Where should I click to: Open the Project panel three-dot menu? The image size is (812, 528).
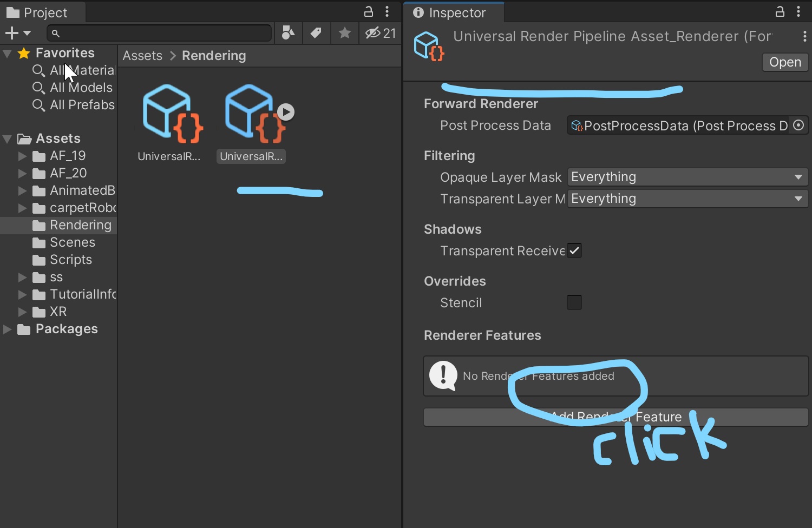[x=387, y=11]
